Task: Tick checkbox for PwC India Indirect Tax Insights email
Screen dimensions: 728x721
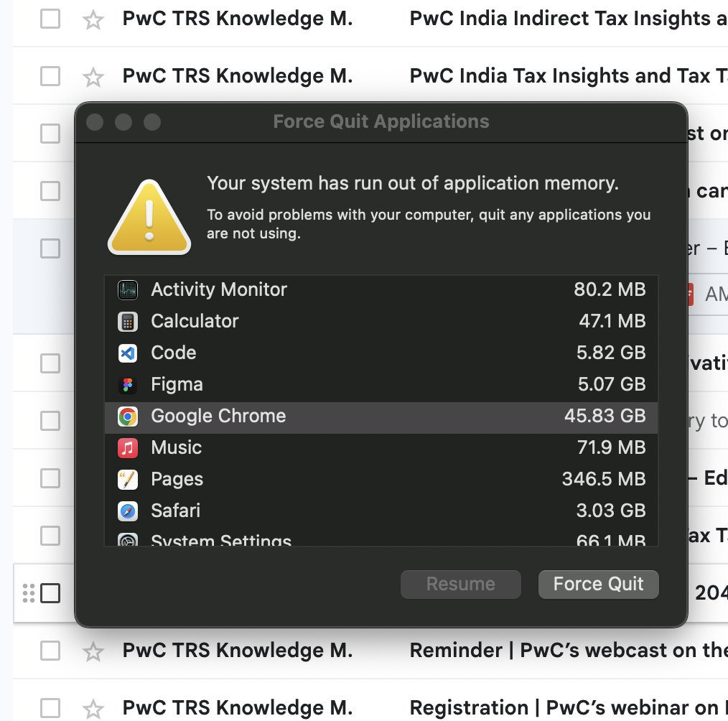Action: pyautogui.click(x=50, y=19)
